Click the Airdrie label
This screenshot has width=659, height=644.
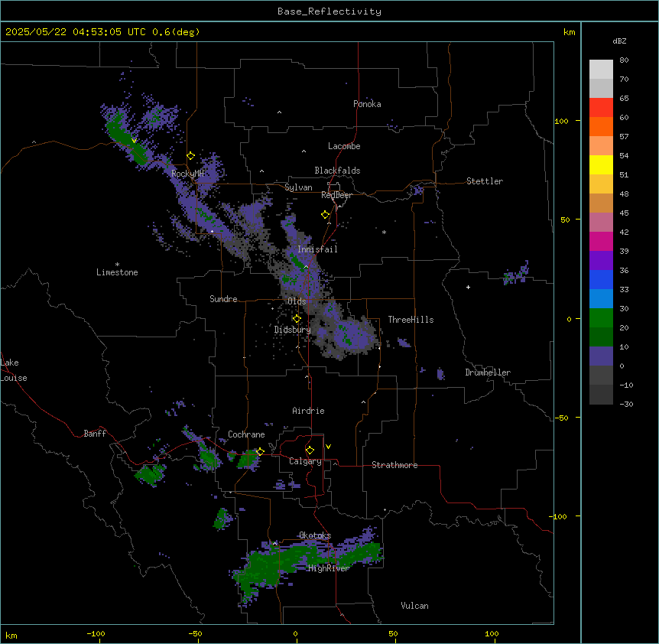(x=309, y=411)
